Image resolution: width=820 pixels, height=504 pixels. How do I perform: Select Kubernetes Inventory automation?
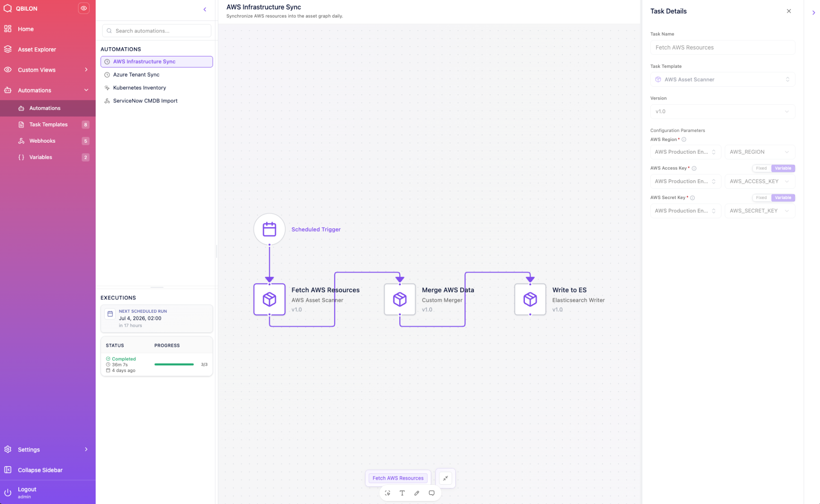click(x=157, y=88)
